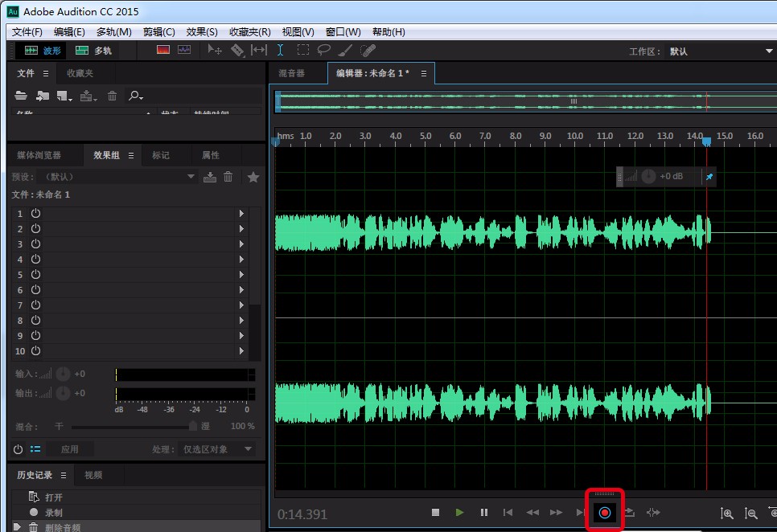This screenshot has width=777, height=532.
Task: Select the Razor tool
Action: (237, 50)
